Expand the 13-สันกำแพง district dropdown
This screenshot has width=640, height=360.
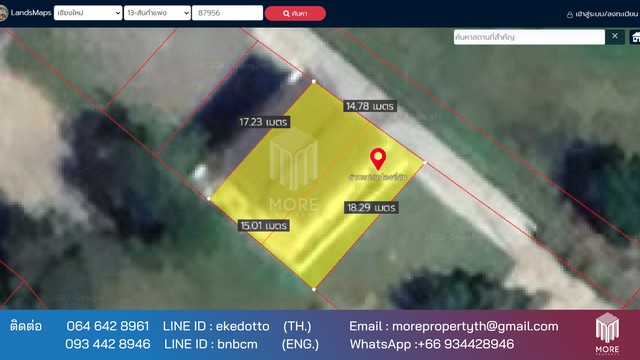[x=157, y=13]
